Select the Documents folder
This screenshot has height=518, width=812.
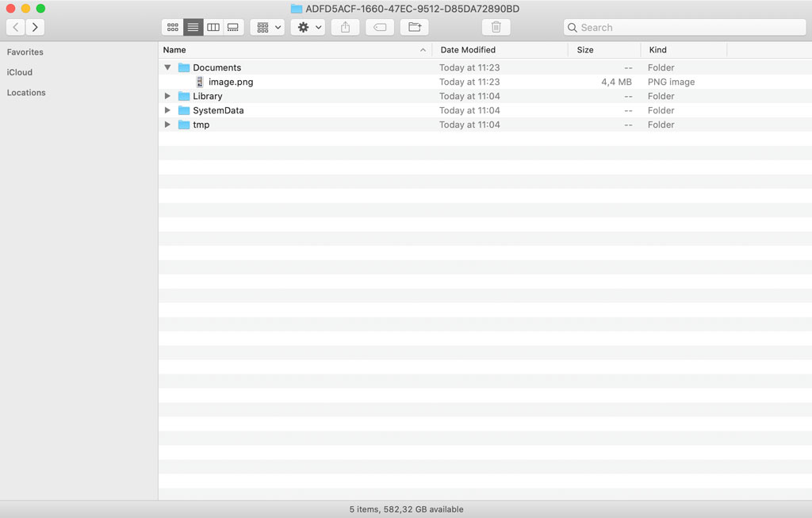click(x=217, y=67)
